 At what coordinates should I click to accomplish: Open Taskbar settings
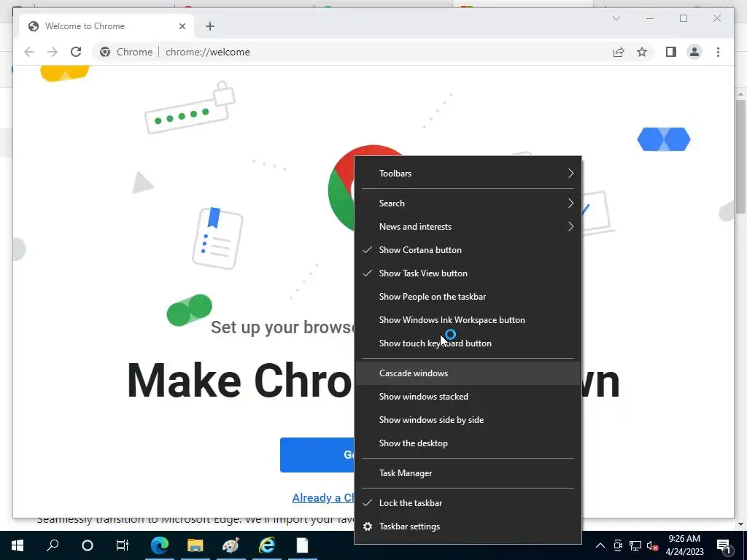pos(468,526)
